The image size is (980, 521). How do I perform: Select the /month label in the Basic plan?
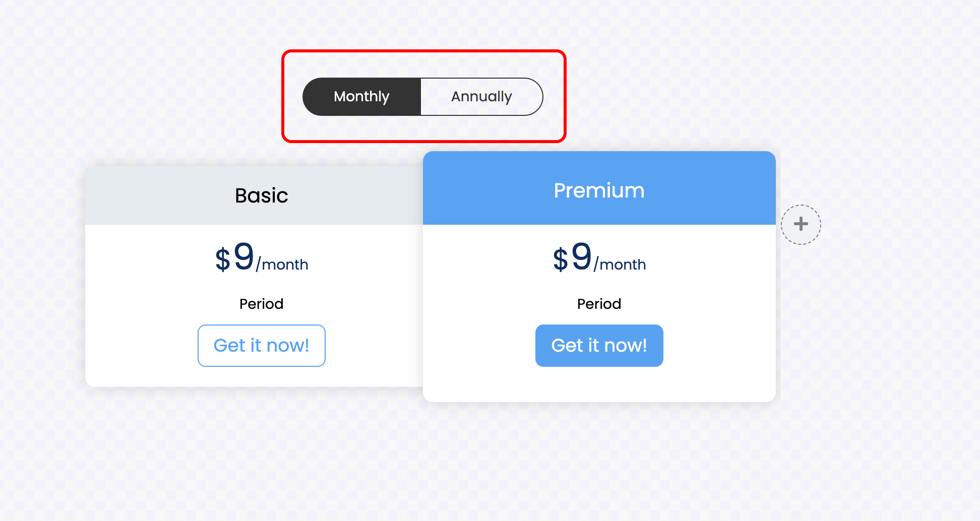282,265
